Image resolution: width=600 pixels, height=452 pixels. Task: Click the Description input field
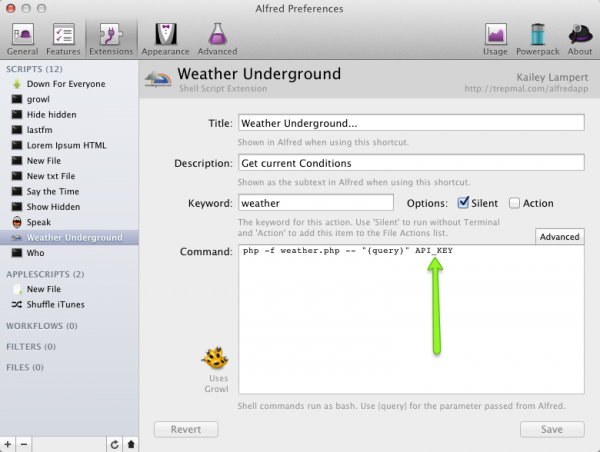coord(411,163)
